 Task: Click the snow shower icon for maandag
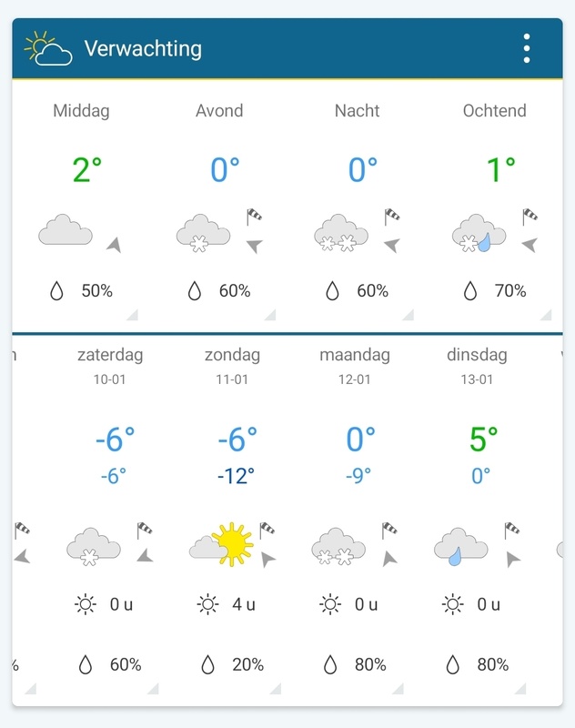[337, 546]
